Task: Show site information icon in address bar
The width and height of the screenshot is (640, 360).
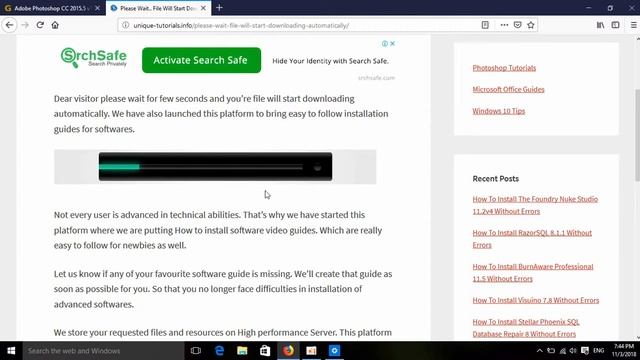Action: 126,25
